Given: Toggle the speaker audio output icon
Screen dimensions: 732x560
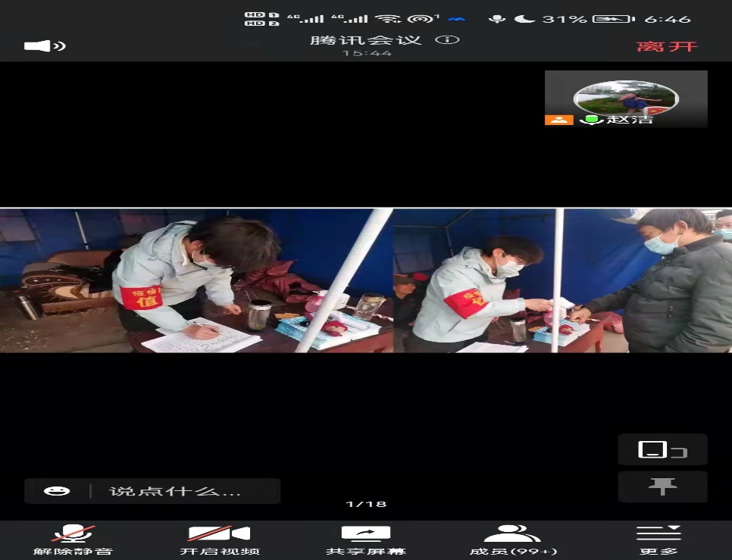Looking at the screenshot, I should point(45,46).
